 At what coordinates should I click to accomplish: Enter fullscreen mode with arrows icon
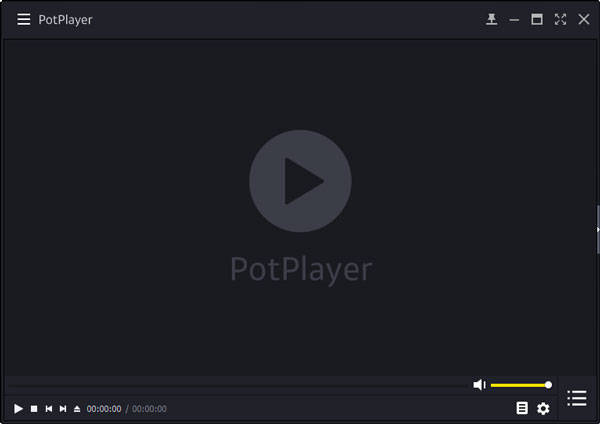pyautogui.click(x=561, y=19)
